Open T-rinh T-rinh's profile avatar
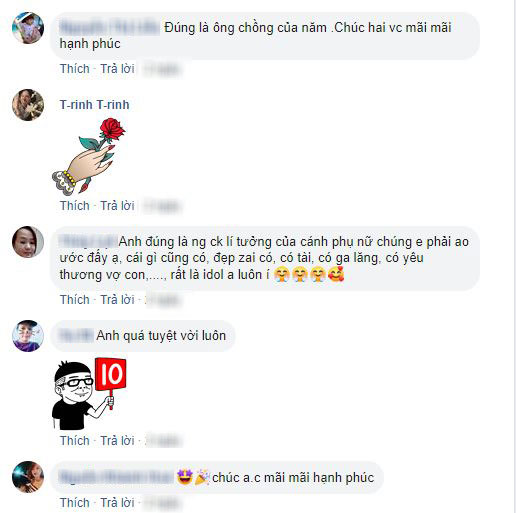The image size is (516, 513). (x=28, y=105)
